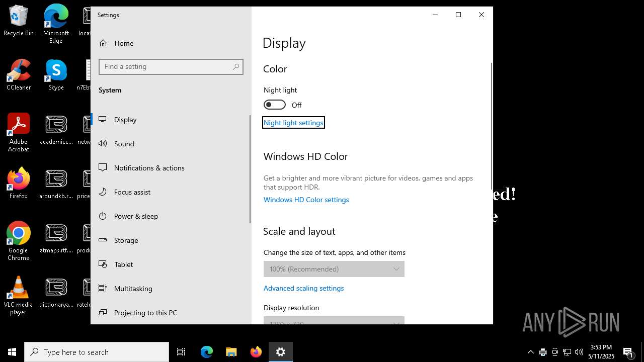This screenshot has width=644, height=362.
Task: Select VLC media player desktop shortcut
Action: tap(19, 295)
